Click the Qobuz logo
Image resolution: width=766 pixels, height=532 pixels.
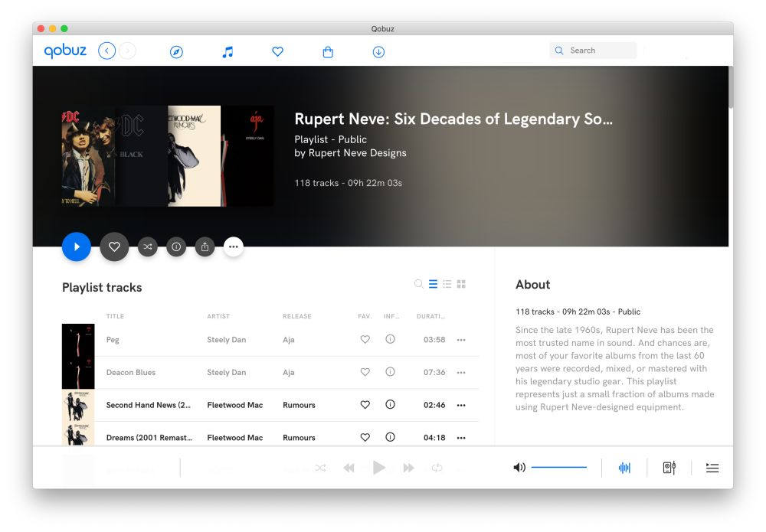point(65,51)
